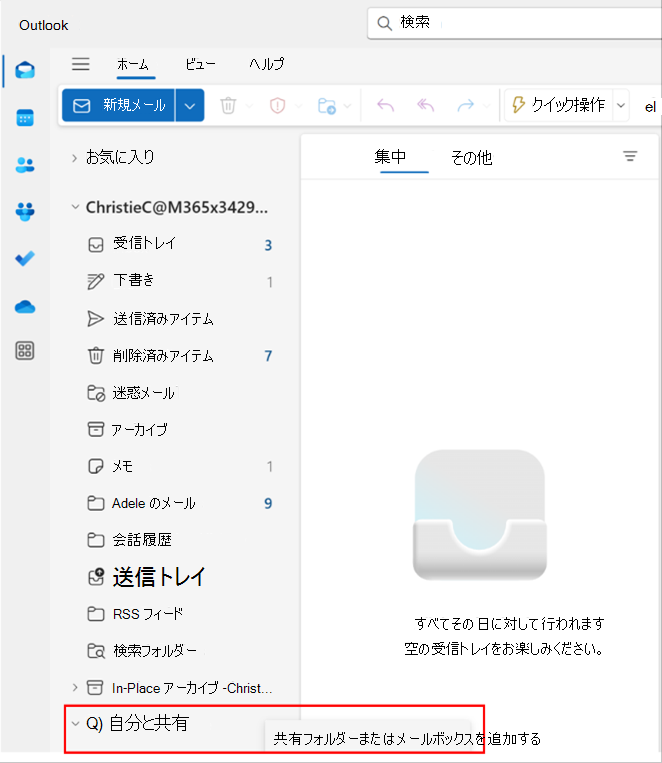Collapse the ChristieC account folder tree
Image resolution: width=662 pixels, height=763 pixels.
coord(75,207)
